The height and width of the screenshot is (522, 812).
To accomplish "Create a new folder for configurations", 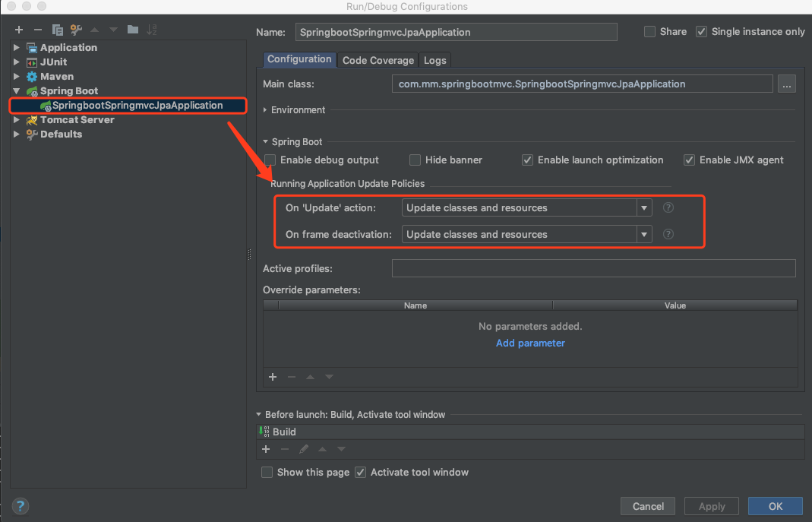I will pos(131,30).
